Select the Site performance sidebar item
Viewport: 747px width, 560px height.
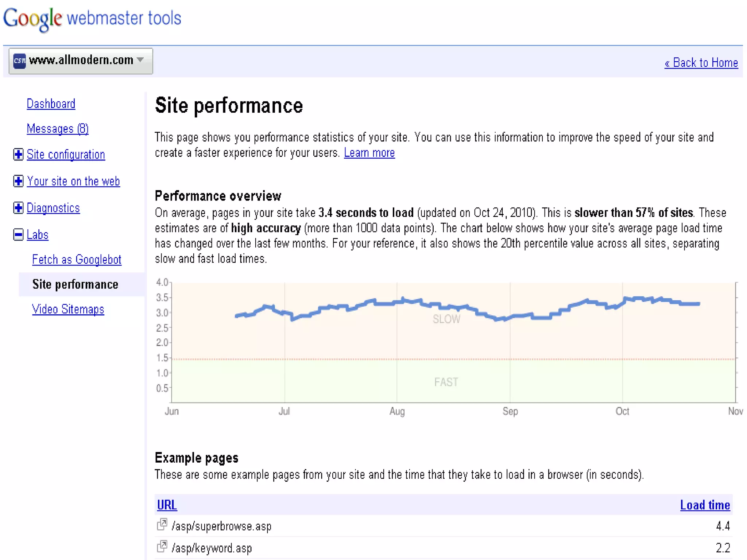tap(75, 284)
